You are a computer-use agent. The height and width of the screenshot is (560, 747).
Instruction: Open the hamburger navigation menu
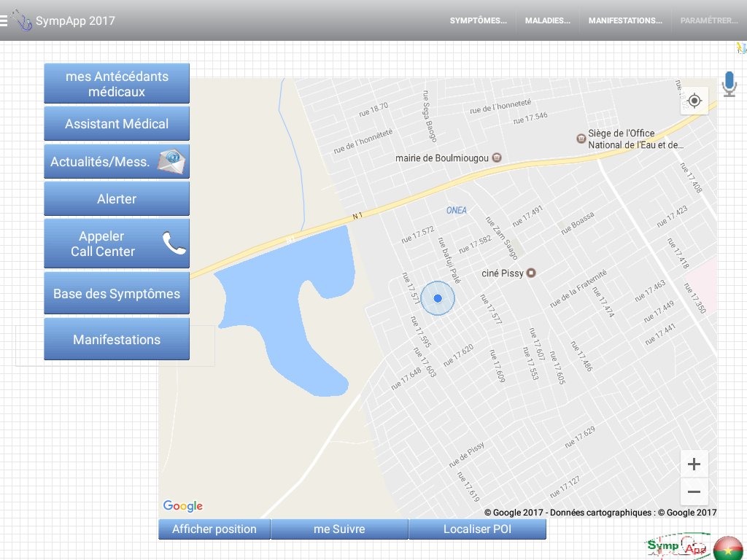click(x=4, y=21)
